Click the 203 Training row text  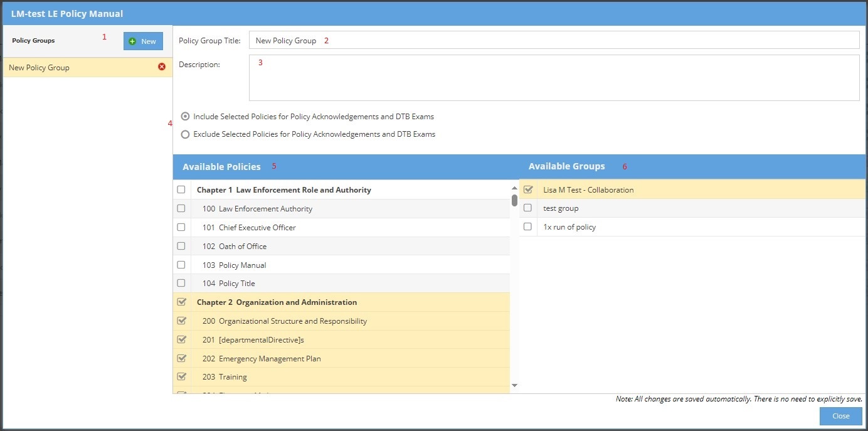click(x=225, y=376)
